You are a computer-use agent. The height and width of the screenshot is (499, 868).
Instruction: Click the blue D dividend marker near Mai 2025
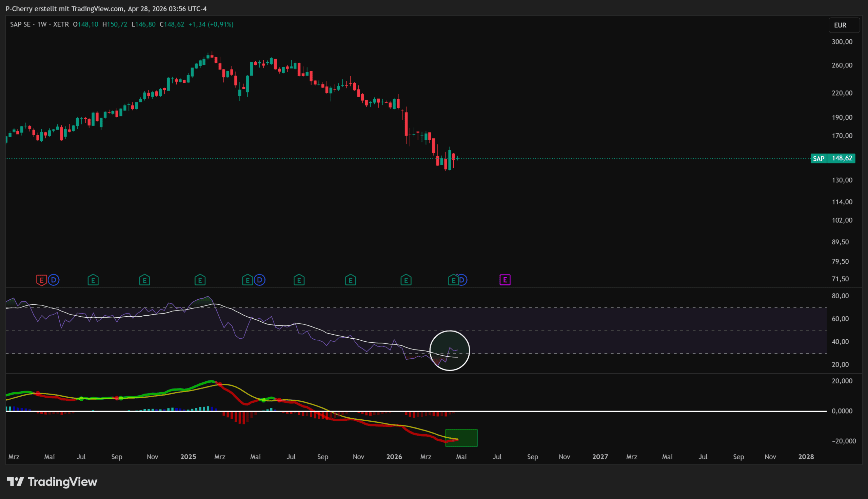click(x=260, y=280)
